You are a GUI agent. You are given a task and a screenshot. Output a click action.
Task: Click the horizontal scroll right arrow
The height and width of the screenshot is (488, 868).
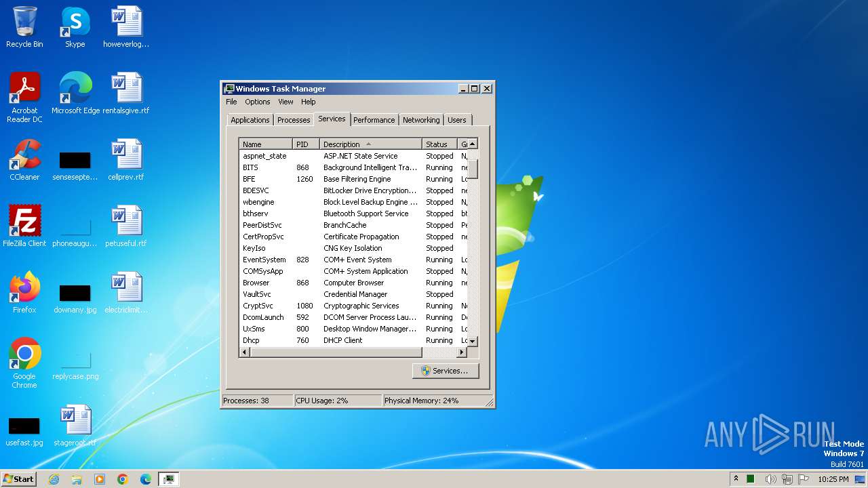[x=462, y=352]
